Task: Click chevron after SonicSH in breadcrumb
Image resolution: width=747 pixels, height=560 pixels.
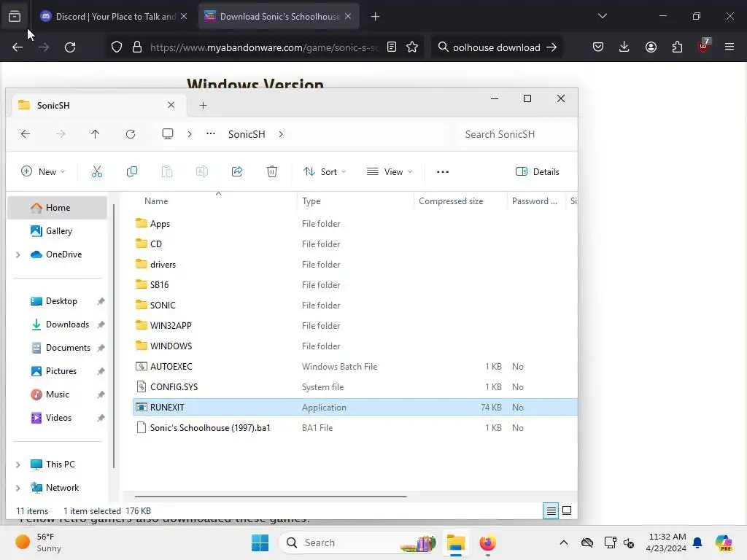Action: [x=281, y=134]
